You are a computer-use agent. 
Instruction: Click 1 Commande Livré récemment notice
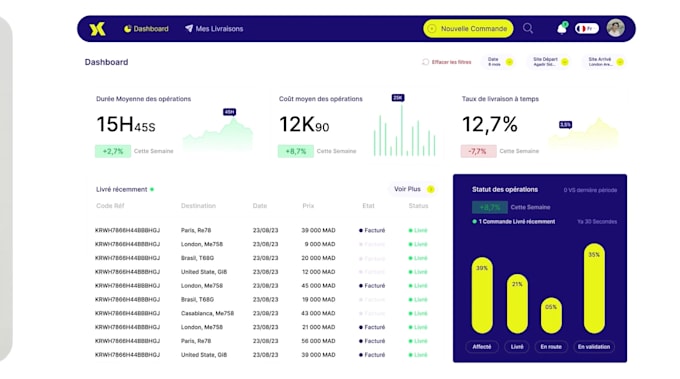513,222
